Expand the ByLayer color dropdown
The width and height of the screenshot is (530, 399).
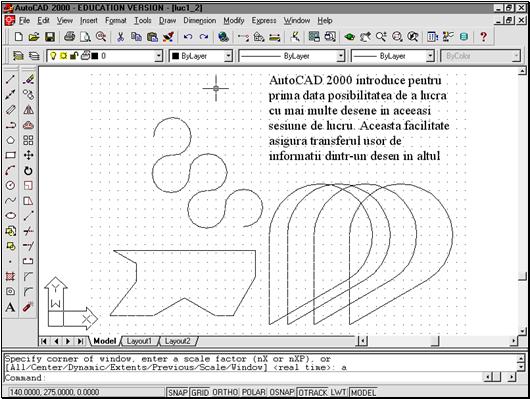228,56
